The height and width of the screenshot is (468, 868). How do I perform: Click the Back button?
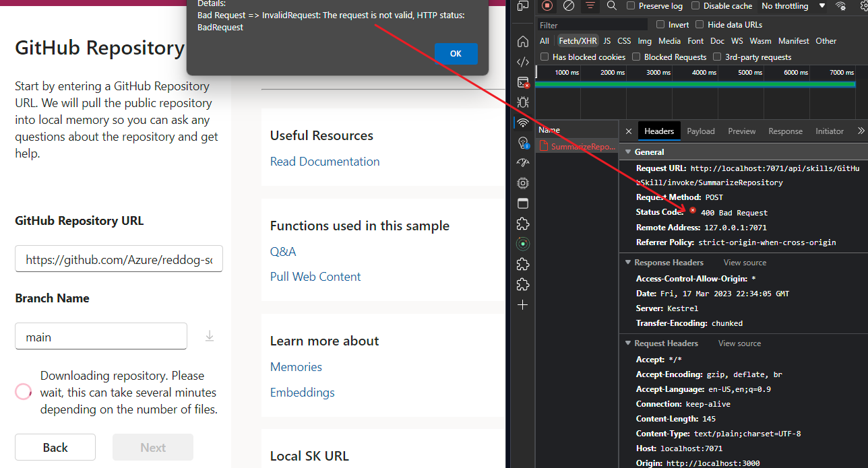pyautogui.click(x=55, y=447)
